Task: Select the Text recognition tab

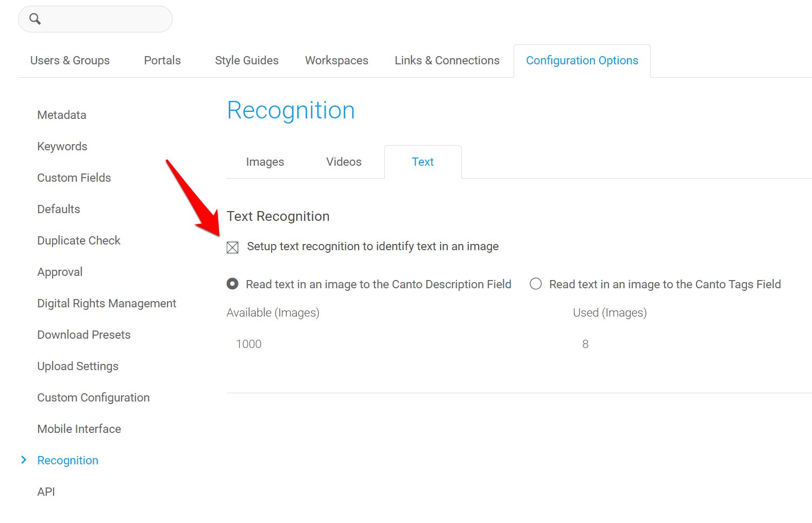Action: click(x=422, y=162)
